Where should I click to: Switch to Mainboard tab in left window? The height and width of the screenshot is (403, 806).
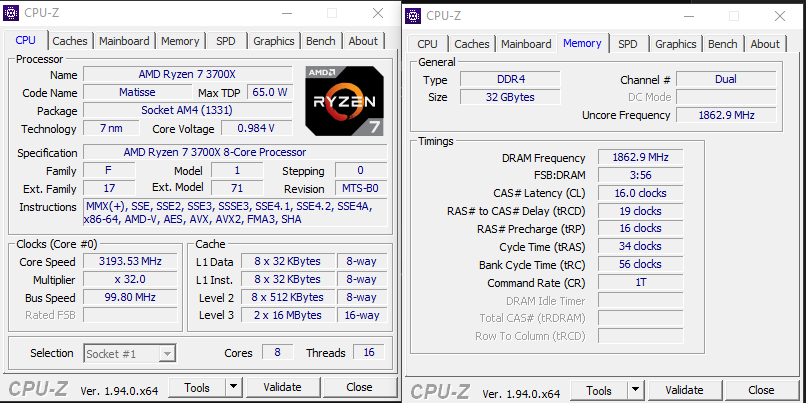coord(124,41)
